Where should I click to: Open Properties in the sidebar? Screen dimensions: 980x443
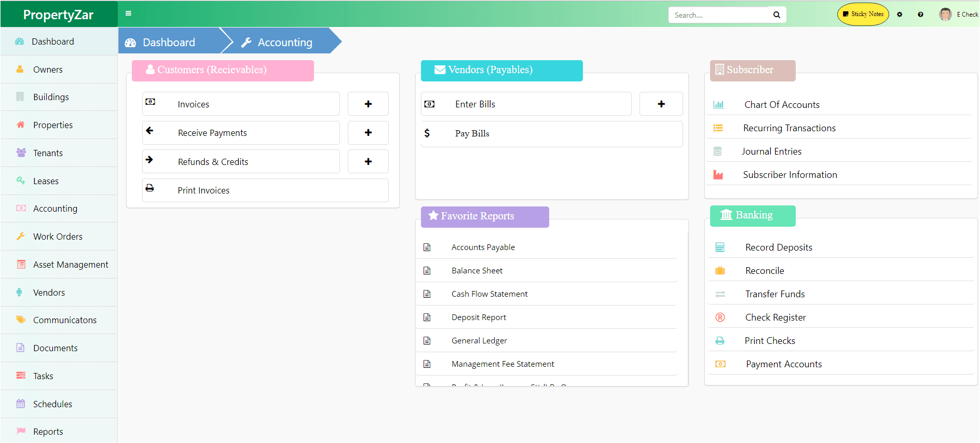coord(59,125)
